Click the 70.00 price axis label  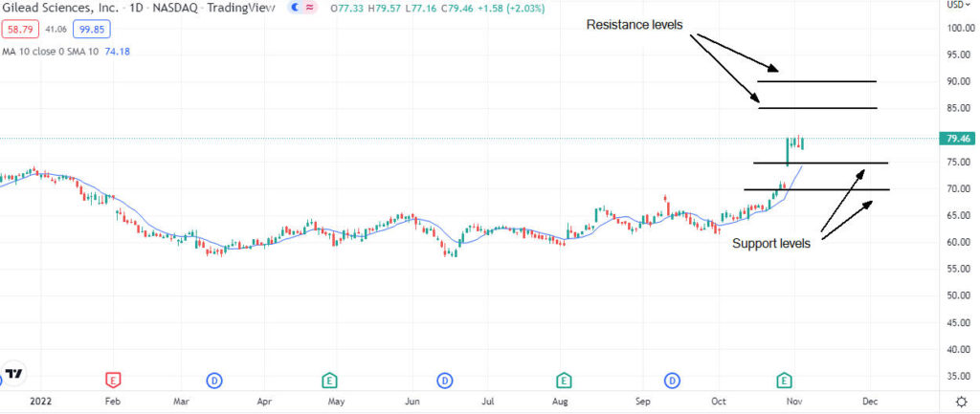[960, 188]
